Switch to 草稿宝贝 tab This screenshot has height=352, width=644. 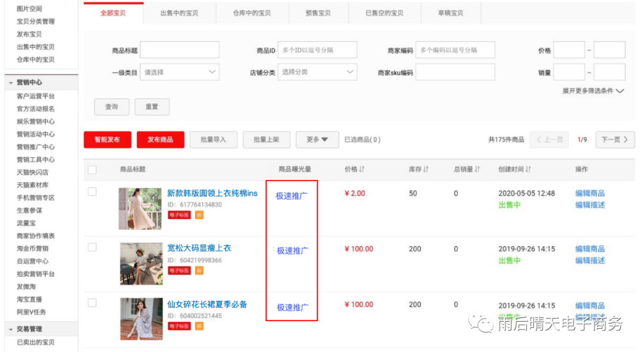451,13
